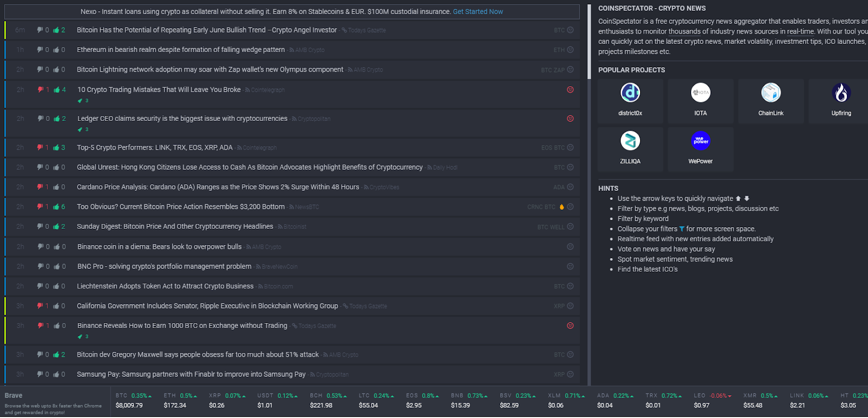Click "thousands" link in CoinSpectator description

685,31
